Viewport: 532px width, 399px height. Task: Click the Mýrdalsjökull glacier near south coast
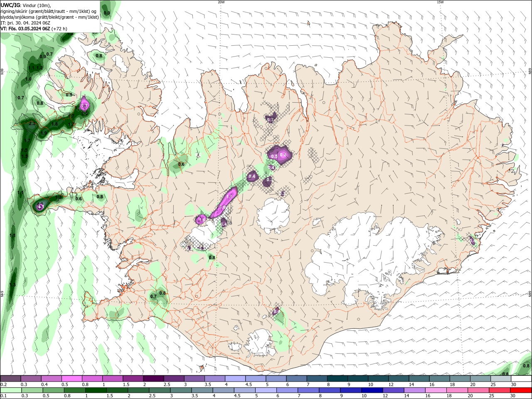(x=260, y=343)
